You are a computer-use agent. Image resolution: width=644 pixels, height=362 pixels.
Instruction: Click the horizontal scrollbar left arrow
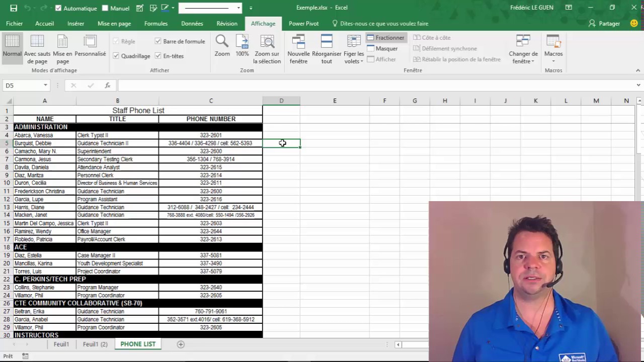pos(398,344)
